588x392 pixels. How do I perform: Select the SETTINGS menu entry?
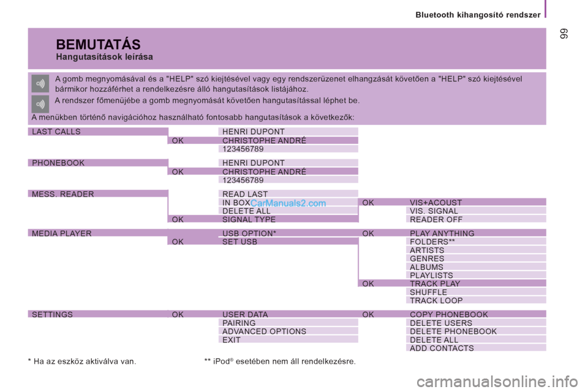pos(98,314)
